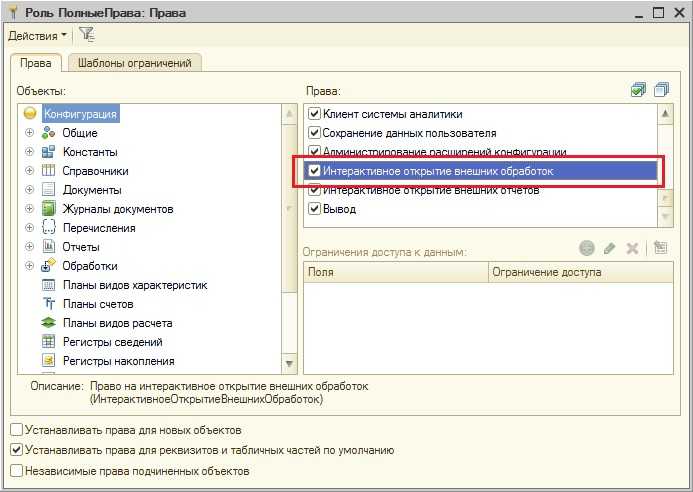Expand the Журналы документов tree node
693x492 pixels.
(x=30, y=208)
